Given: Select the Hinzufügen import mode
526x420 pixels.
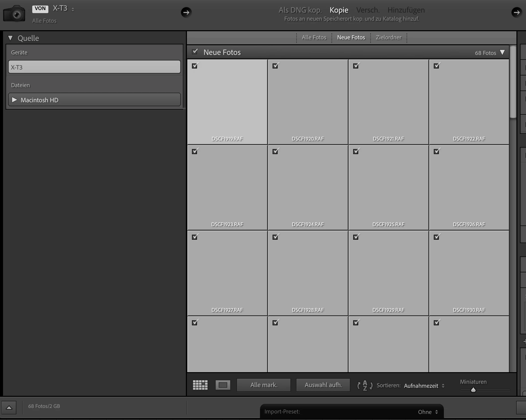Looking at the screenshot, I should coord(406,10).
